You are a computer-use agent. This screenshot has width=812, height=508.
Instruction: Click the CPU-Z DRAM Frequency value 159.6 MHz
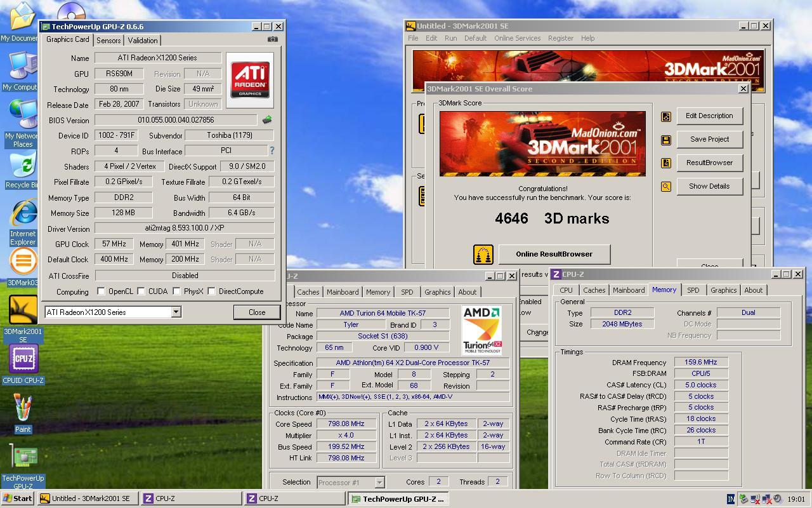[x=700, y=362]
